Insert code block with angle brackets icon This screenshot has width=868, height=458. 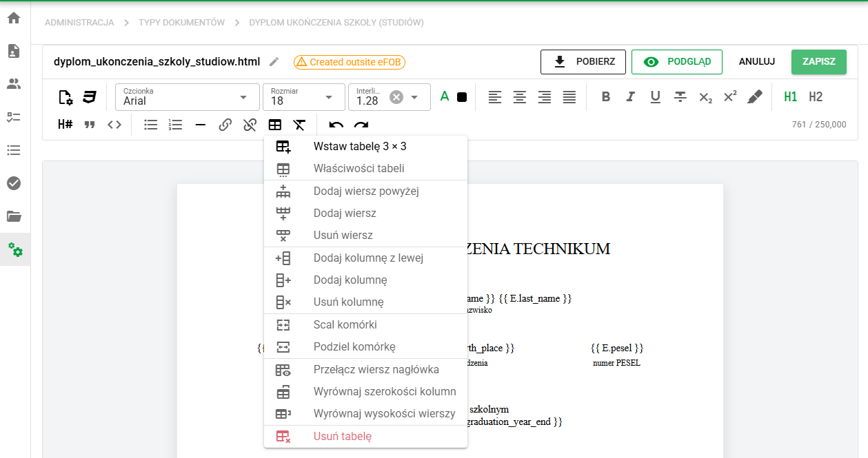pos(114,125)
